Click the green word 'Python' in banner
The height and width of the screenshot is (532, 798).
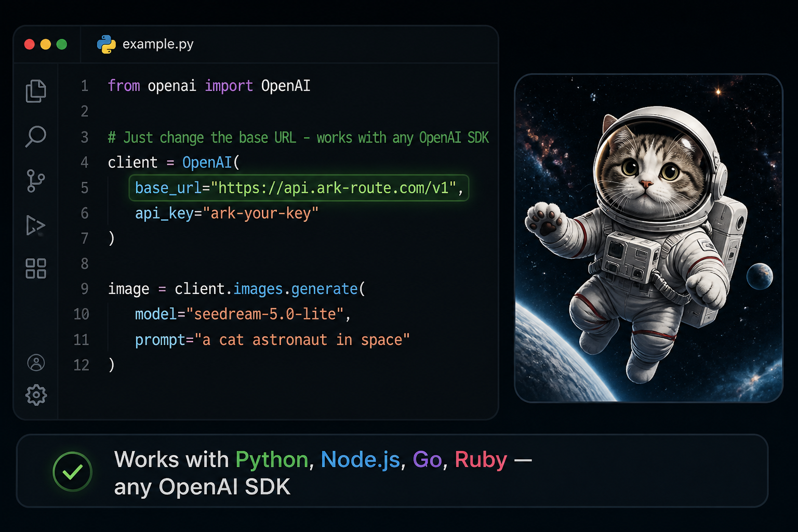pos(272,460)
